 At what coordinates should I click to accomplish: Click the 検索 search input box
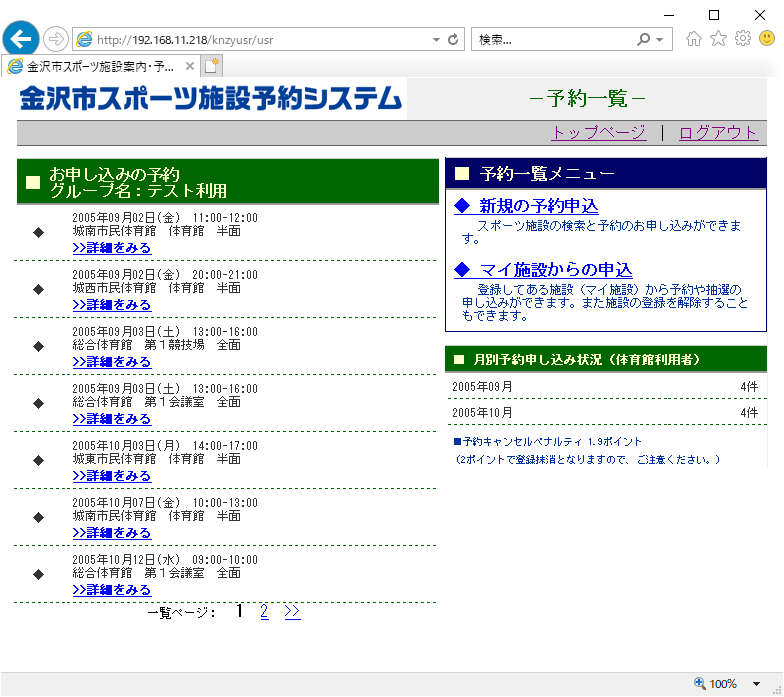552,40
